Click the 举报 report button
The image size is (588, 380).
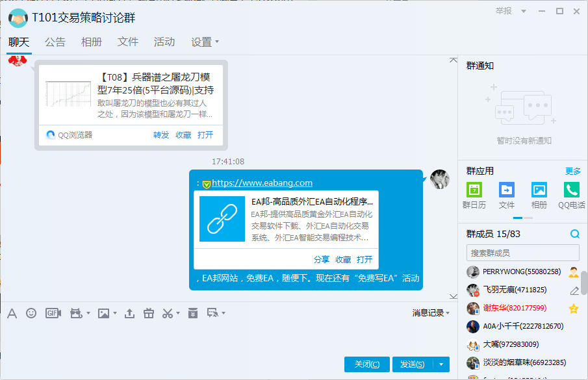504,11
